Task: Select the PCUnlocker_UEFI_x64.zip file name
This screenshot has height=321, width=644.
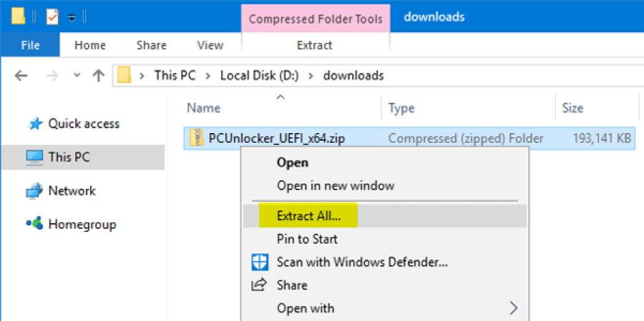Action: (x=276, y=139)
